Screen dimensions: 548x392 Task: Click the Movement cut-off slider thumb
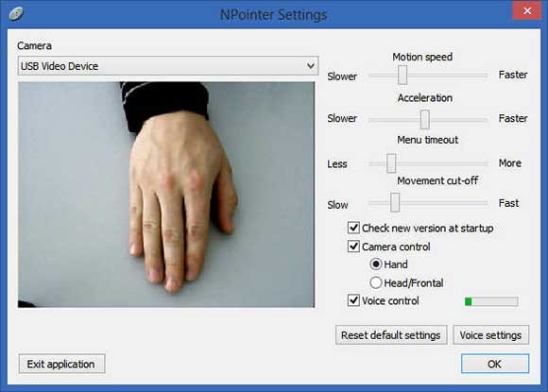click(x=395, y=202)
